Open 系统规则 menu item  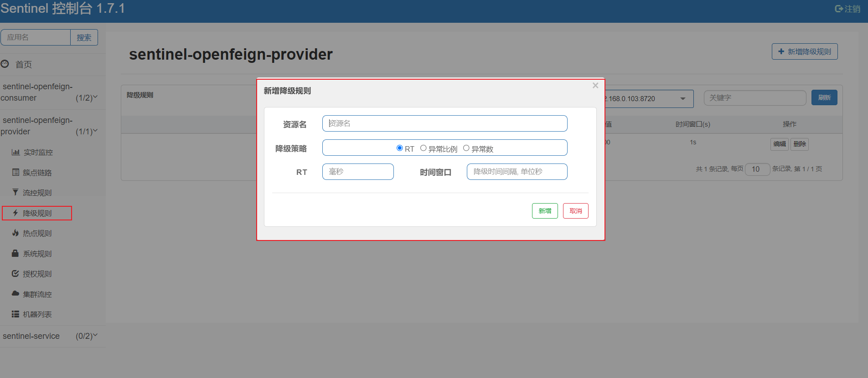[37, 254]
